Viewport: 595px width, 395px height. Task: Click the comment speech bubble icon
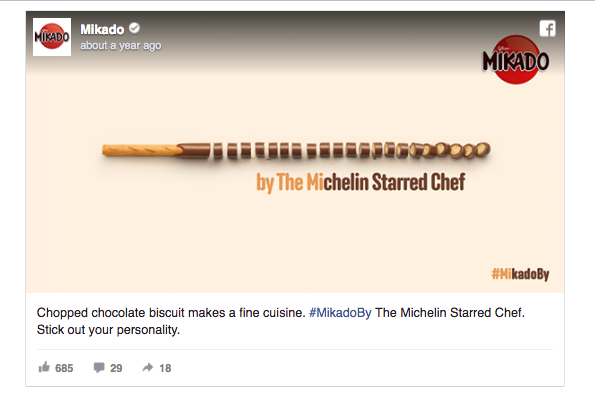99,367
